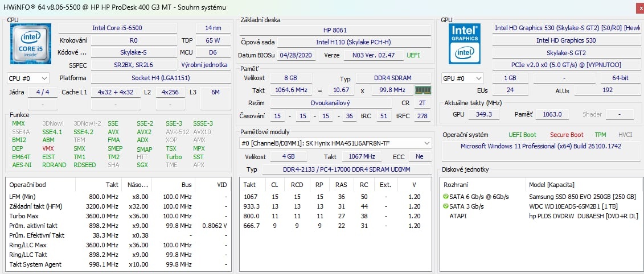The image size is (644, 274).
Task: Click the Intel Core i5 processor logo
Action: click(30, 43)
